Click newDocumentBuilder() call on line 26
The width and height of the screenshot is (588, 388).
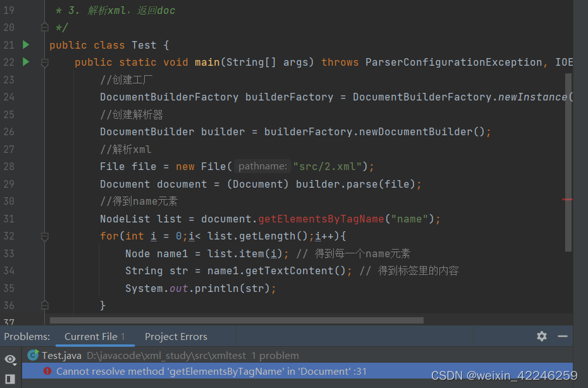pos(422,131)
